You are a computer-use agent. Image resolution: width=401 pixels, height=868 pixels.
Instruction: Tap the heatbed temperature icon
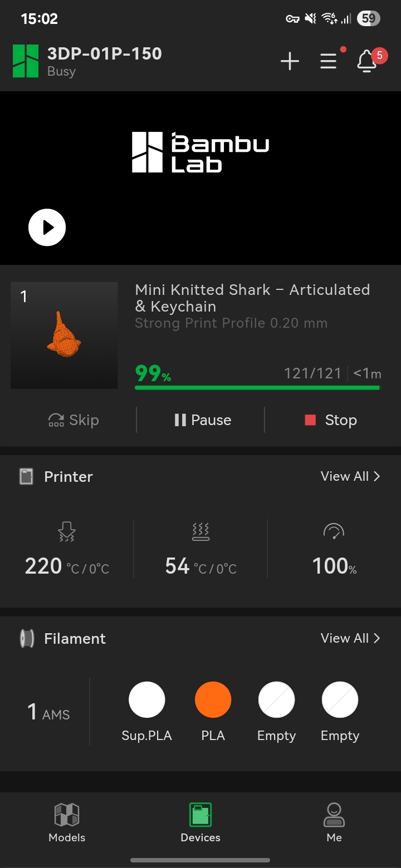point(200,531)
